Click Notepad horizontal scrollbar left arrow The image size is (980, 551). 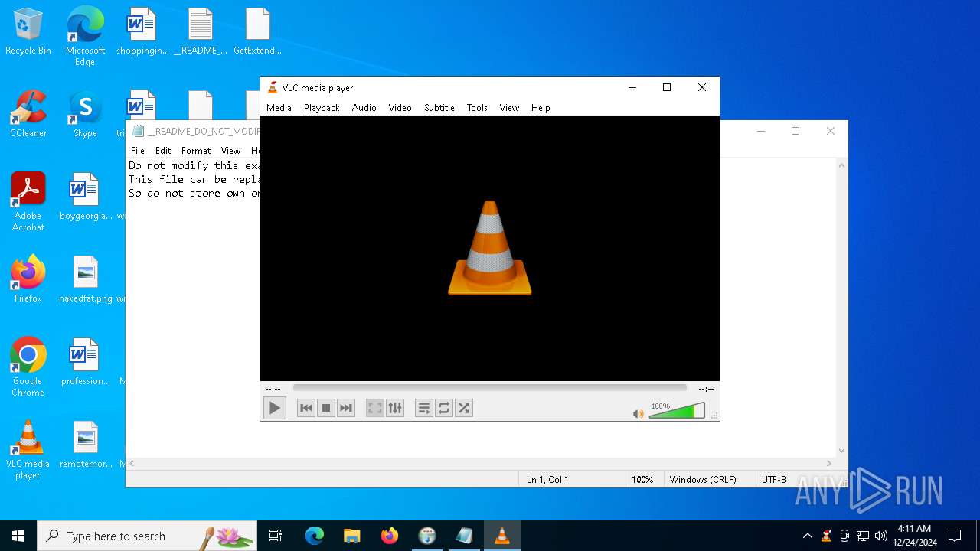(132, 463)
